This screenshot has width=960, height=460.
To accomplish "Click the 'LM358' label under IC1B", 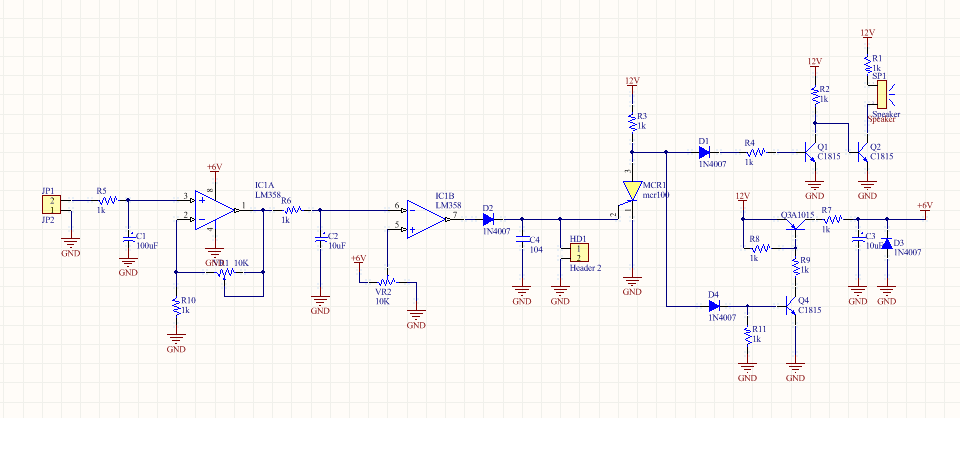I will (448, 205).
